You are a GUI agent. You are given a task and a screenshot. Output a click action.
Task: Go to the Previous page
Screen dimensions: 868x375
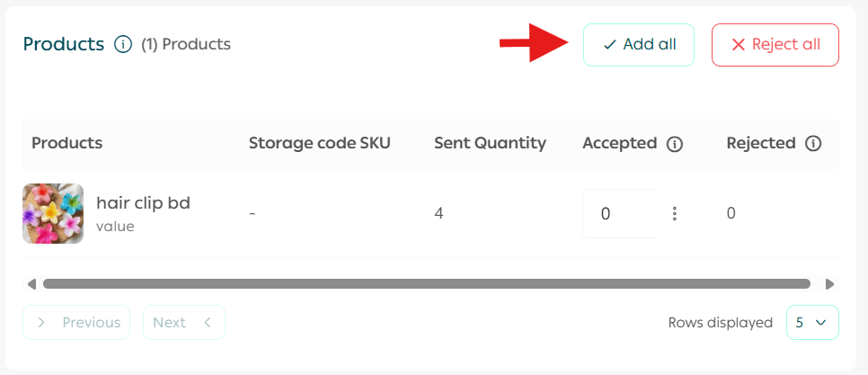tap(76, 322)
